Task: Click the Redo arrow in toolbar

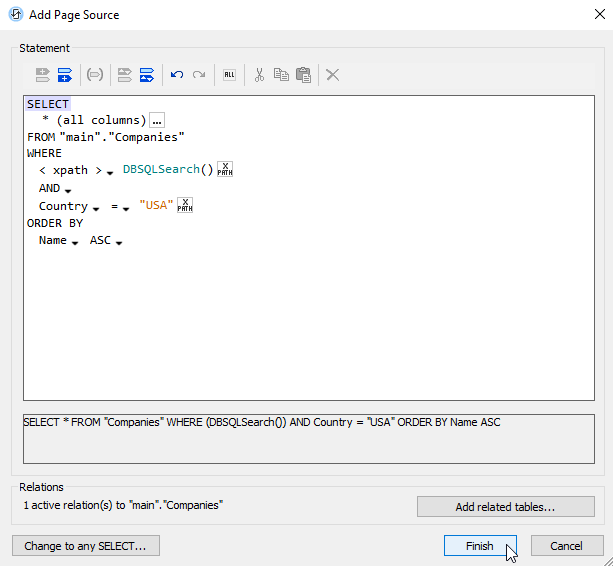Action: (199, 75)
